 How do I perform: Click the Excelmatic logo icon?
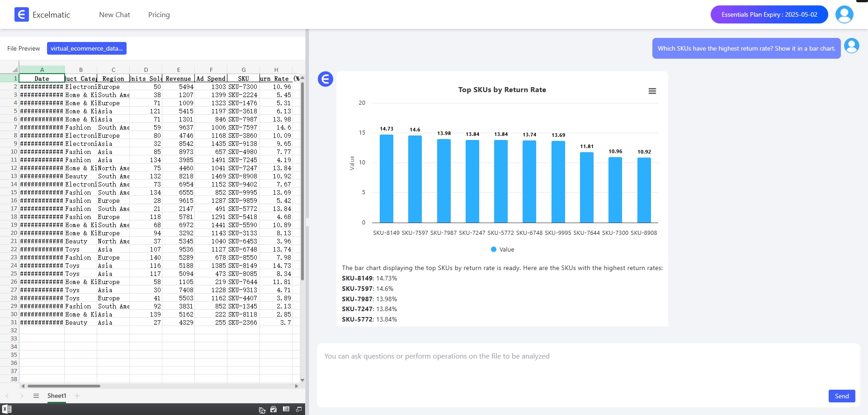(x=21, y=14)
